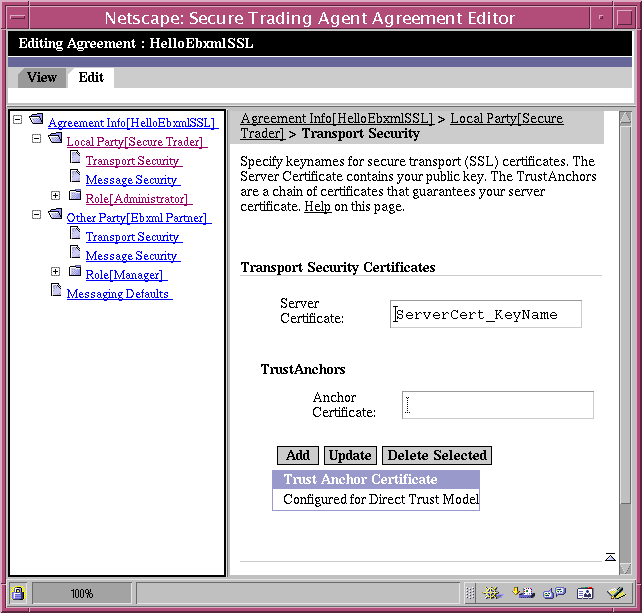Click Local Party[Secure Trader] breadcrumb link

coord(506,118)
